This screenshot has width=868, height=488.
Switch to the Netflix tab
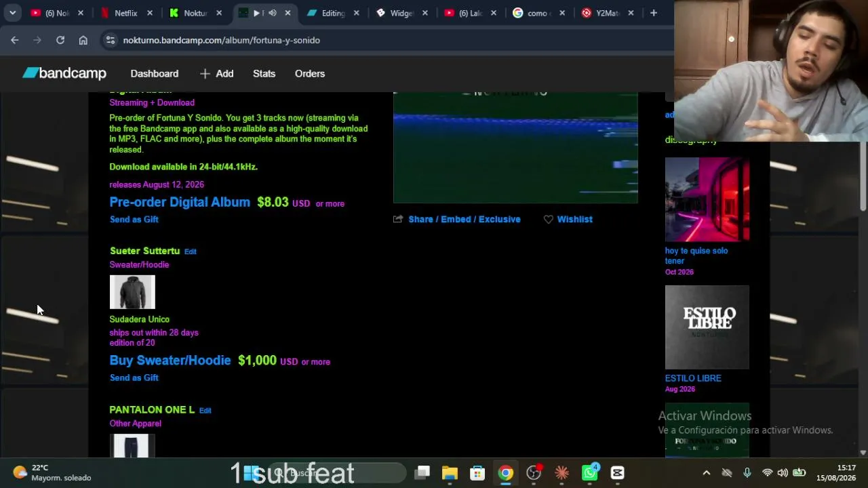[x=126, y=13]
